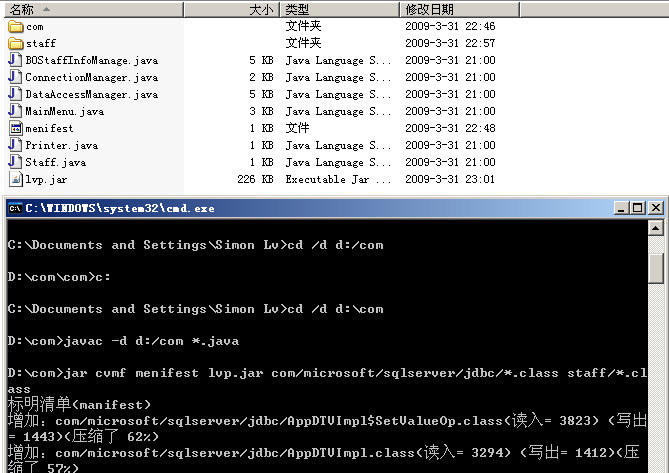
Task: Click the Staff.java file icon
Action: (15, 162)
